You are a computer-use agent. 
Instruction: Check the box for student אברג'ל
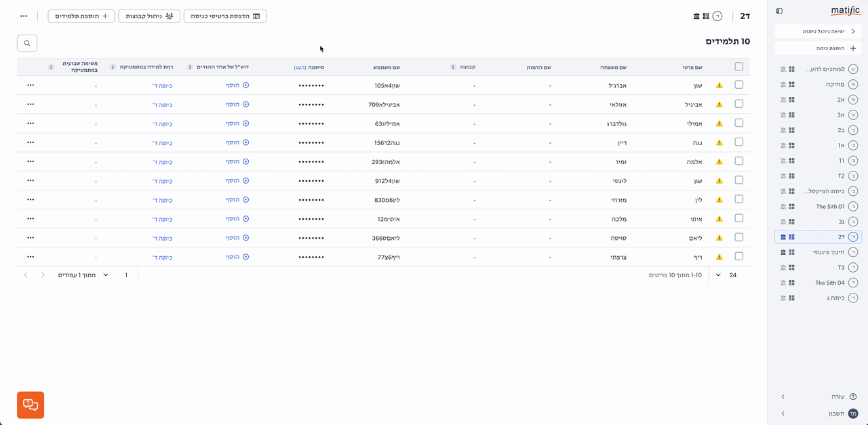739,85
